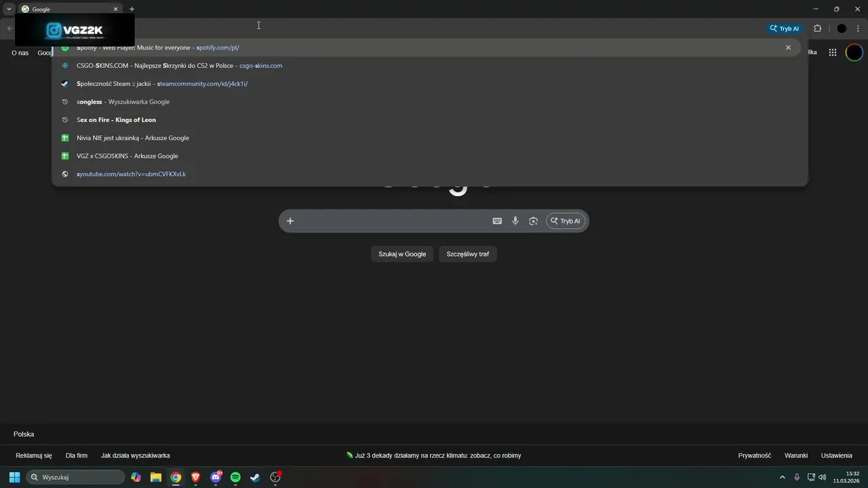This screenshot has width=868, height=488.
Task: Start voice search microphone icon
Action: tap(515, 221)
